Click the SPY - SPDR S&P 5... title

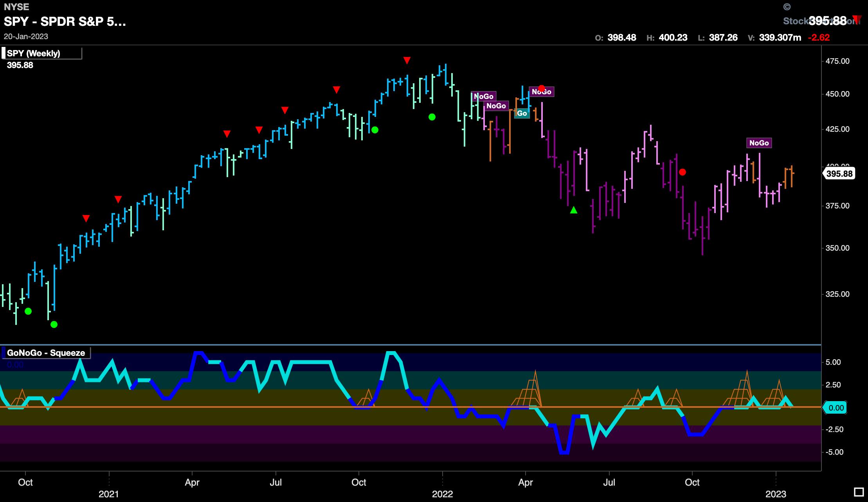pos(65,22)
